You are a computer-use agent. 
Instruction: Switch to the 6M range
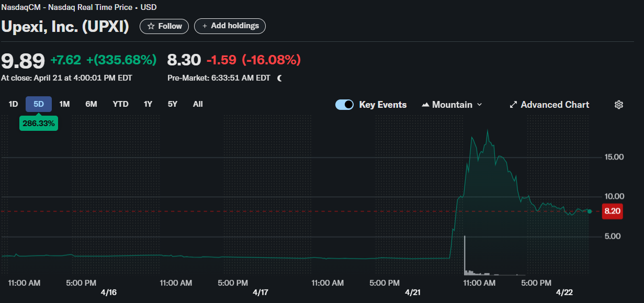91,104
